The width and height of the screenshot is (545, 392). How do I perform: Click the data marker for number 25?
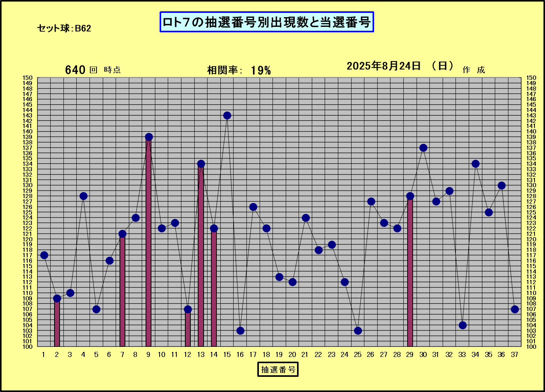(x=358, y=330)
